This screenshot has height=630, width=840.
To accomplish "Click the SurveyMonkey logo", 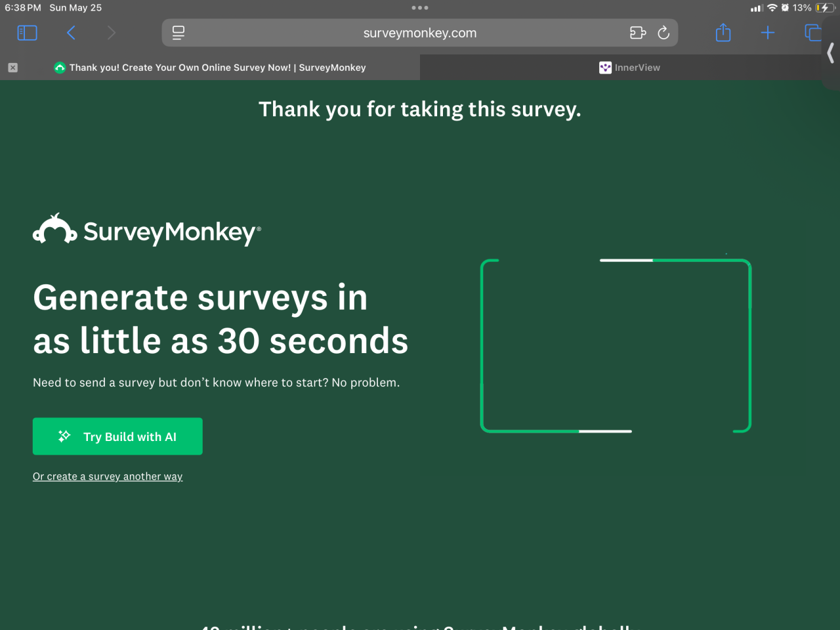I will coord(147,230).
